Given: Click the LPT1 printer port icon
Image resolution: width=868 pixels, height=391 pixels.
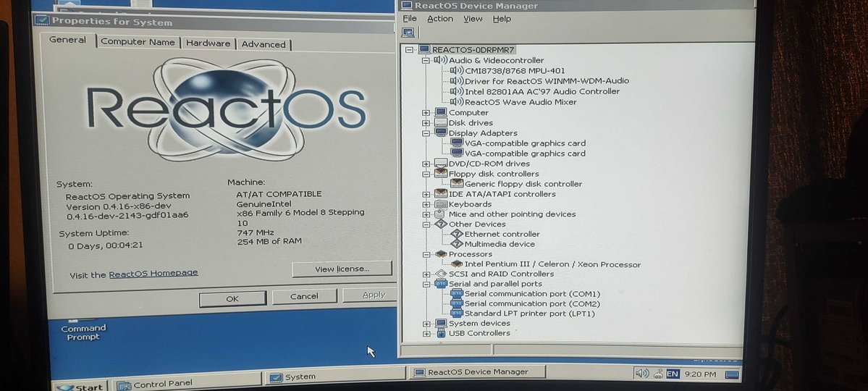Looking at the screenshot, I should pos(457,314).
